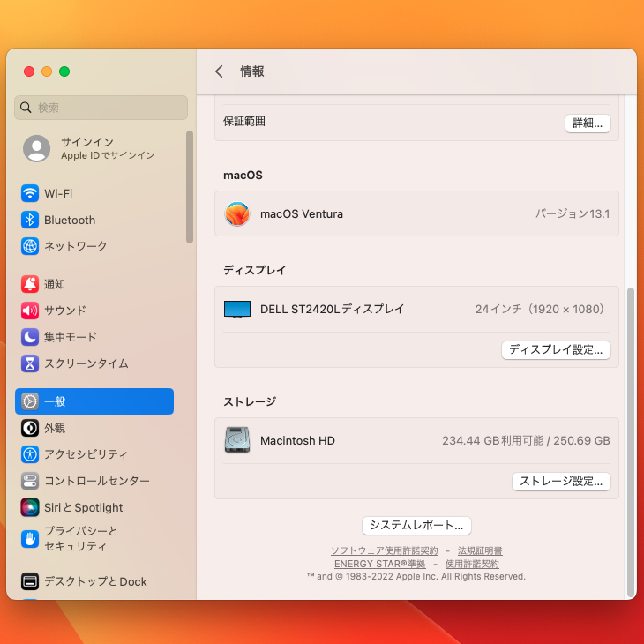
Task: Click the warranty 詳細... button
Action: click(588, 124)
